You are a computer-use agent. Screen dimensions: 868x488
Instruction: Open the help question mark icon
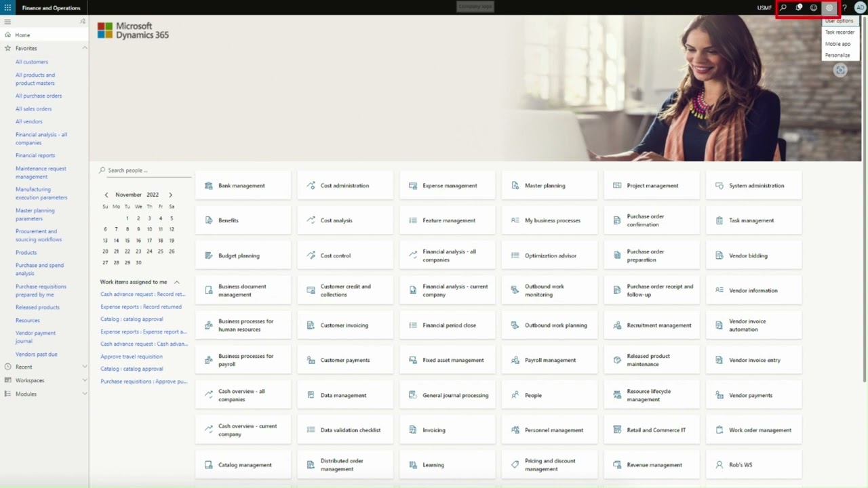coord(844,7)
